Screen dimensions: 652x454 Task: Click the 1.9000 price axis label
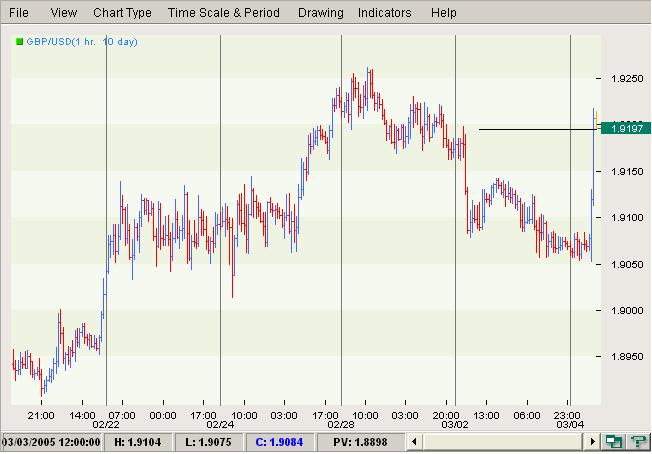tap(626, 311)
